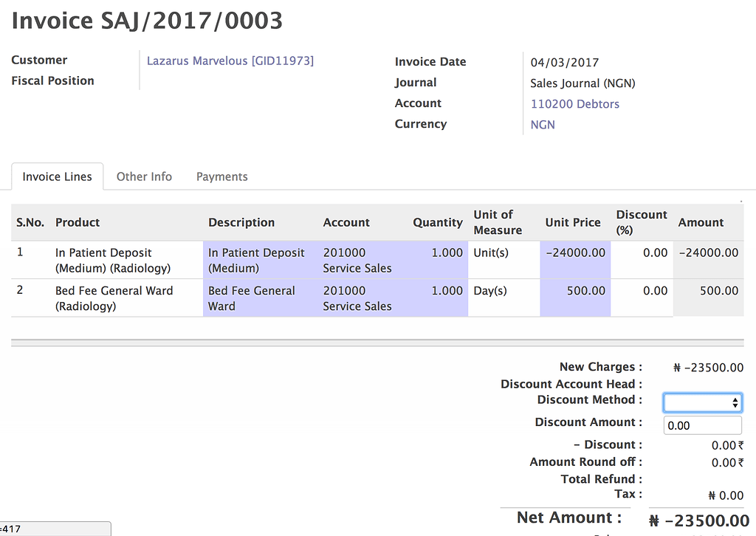Open the Discount Method dropdown
This screenshot has height=536, width=756.
[x=702, y=402]
